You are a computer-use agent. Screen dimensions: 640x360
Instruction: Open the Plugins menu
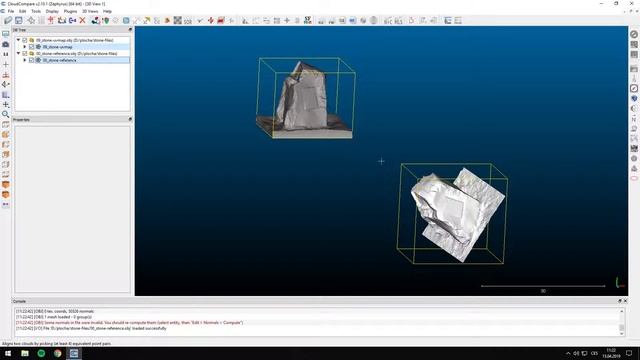(x=70, y=11)
